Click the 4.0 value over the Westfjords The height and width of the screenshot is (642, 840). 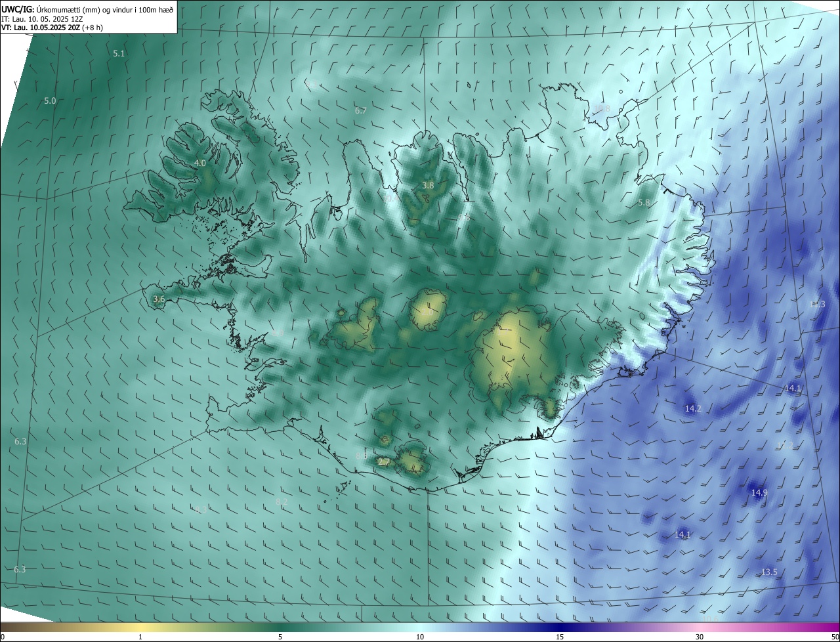(200, 163)
